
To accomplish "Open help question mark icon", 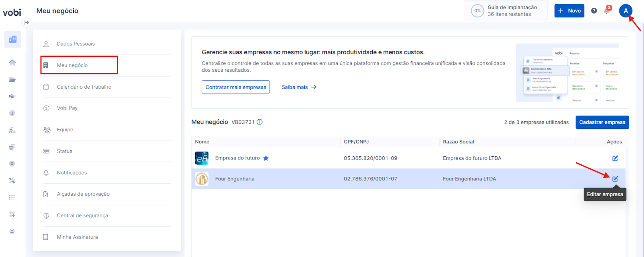I will [594, 11].
